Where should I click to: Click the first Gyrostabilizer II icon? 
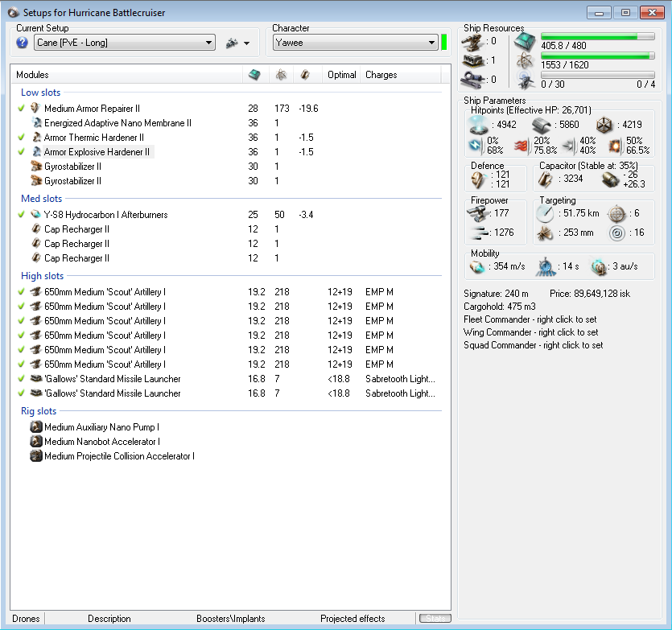pos(36,167)
